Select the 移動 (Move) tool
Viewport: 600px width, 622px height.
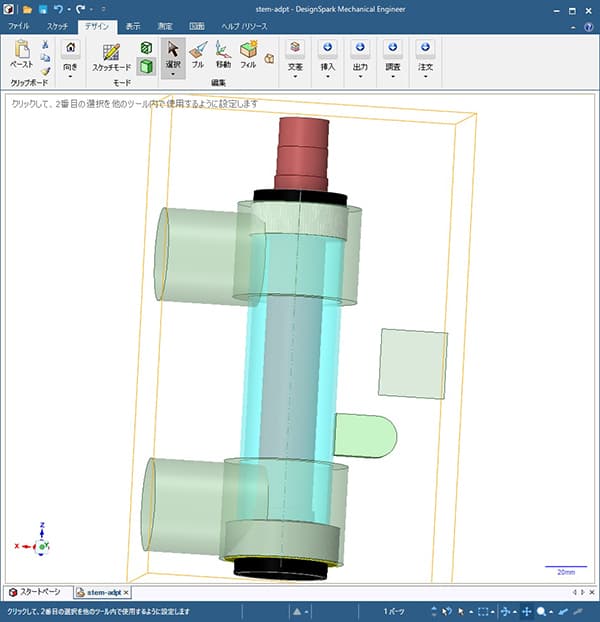223,52
